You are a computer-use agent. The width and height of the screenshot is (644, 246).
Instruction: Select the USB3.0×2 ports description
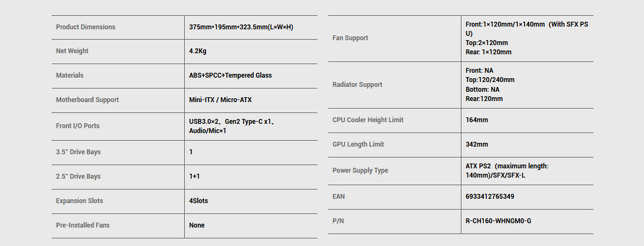coord(232,127)
